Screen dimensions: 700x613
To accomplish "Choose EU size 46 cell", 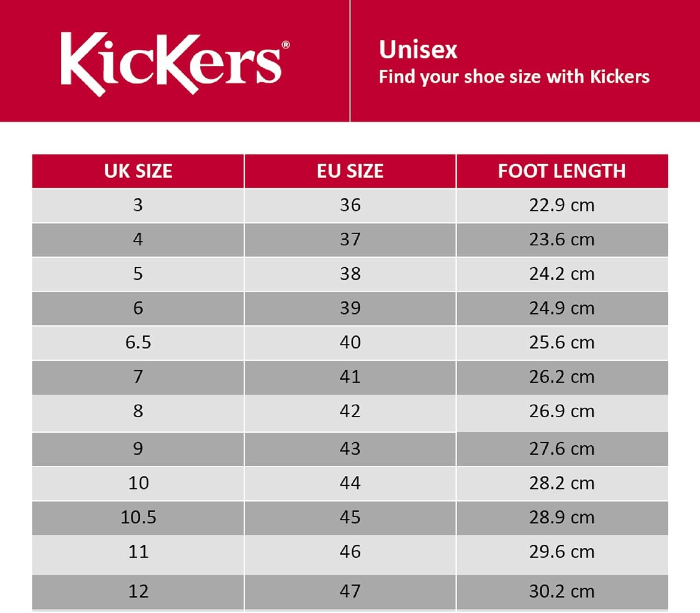I will click(350, 552).
